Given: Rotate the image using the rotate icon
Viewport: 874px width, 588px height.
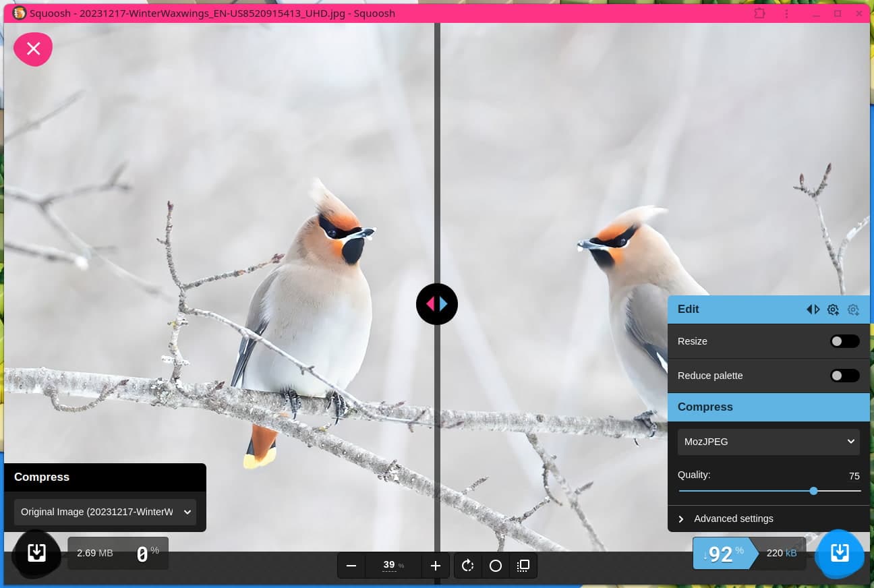Looking at the screenshot, I should coord(468,566).
